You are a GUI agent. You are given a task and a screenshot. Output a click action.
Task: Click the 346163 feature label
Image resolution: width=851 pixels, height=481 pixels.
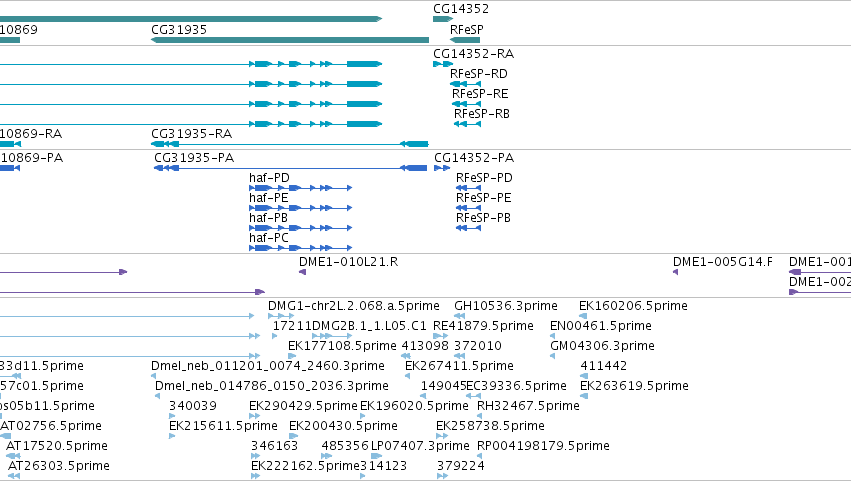point(275,447)
